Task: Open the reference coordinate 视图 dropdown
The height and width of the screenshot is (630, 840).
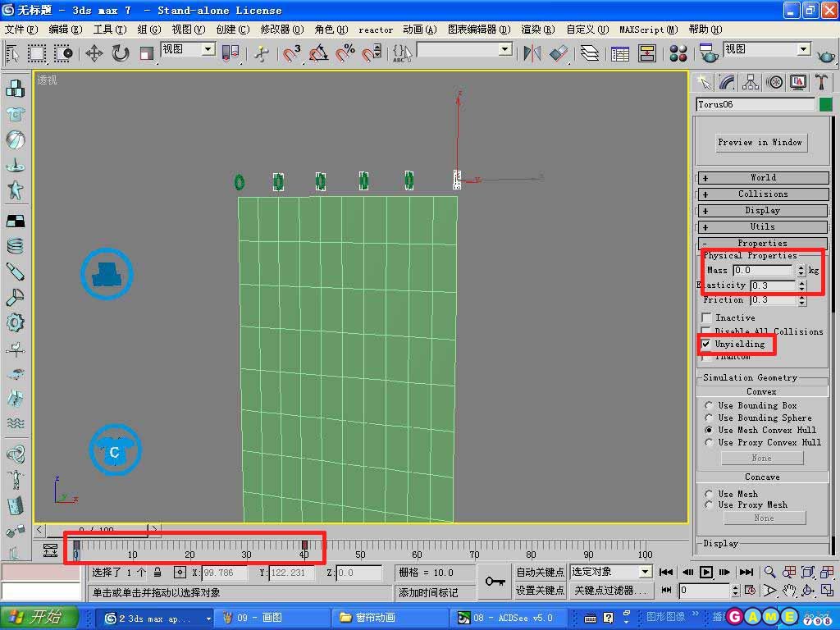Action: (208, 50)
